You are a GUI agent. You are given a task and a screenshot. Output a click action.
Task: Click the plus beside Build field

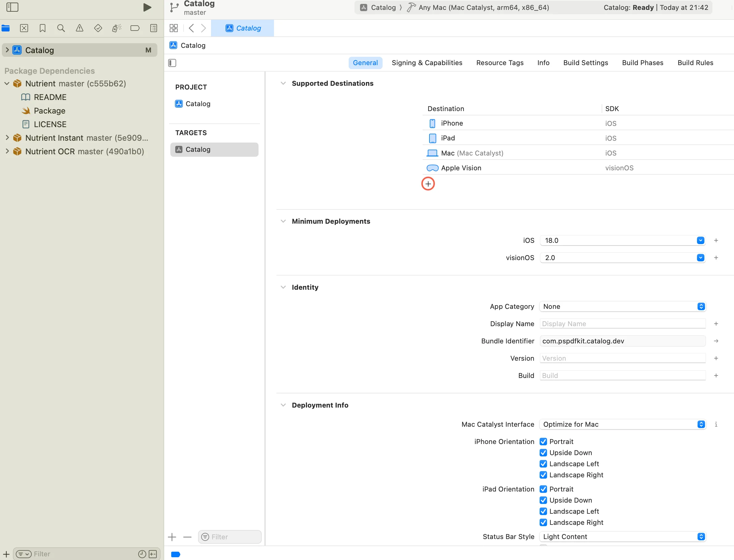tap(716, 376)
